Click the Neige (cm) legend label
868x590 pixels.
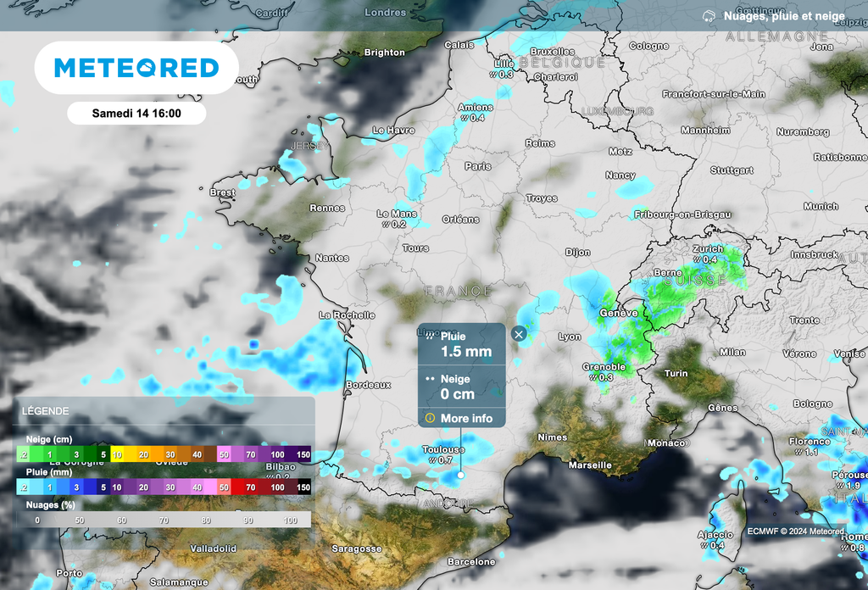(x=48, y=439)
